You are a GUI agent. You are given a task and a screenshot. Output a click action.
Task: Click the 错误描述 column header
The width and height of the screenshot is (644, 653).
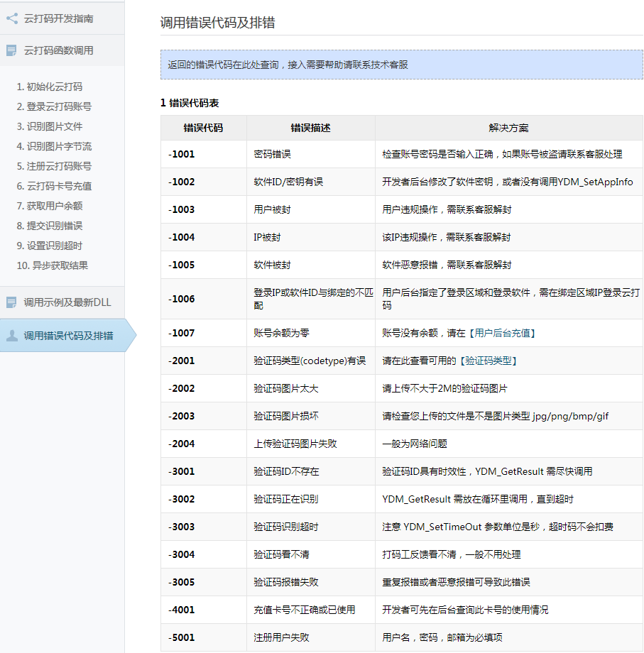point(311,128)
